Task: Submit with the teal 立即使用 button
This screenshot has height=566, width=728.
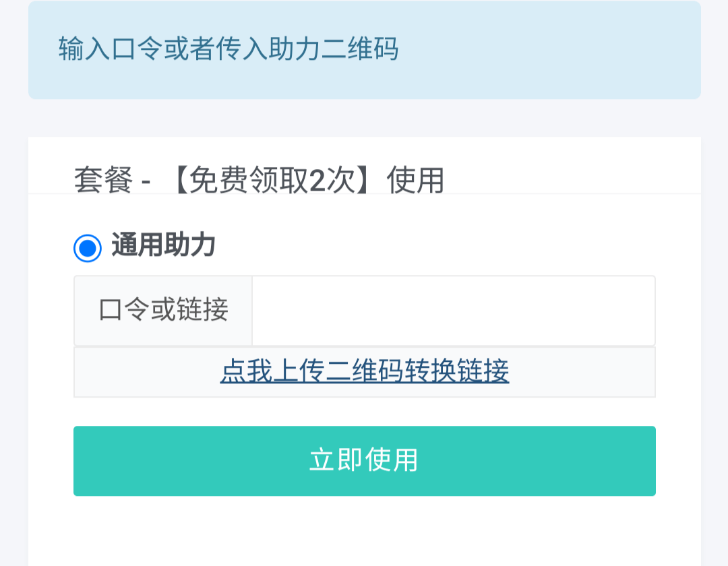Action: point(364,461)
